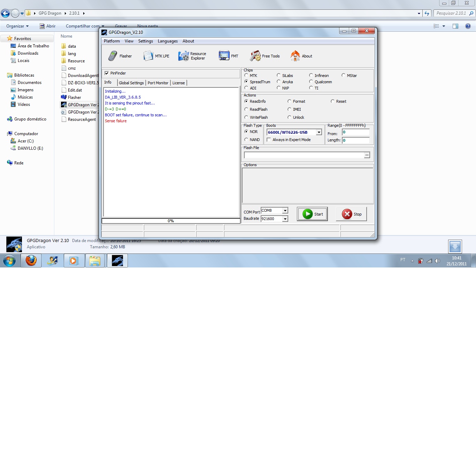This screenshot has height=451, width=476.
Task: Open the Resource folder in Explorer
Action: (76, 61)
